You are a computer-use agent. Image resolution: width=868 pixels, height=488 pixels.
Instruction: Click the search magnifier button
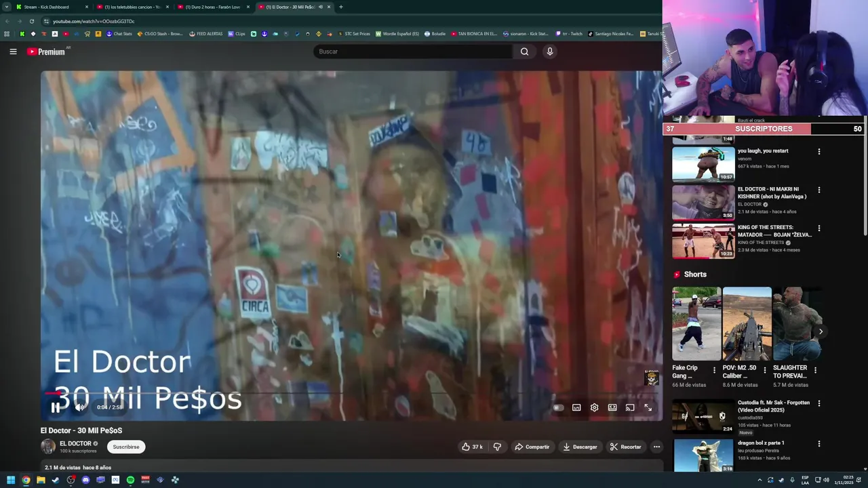[524, 52]
